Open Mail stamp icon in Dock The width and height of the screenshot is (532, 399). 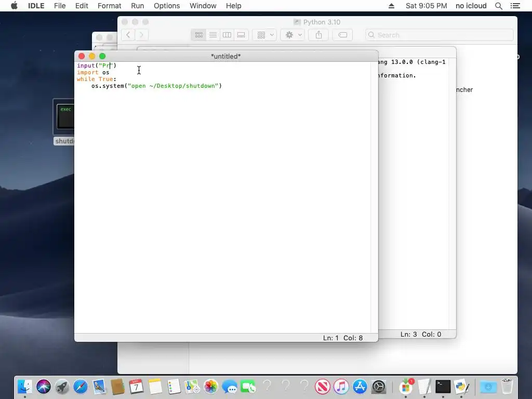pos(99,387)
